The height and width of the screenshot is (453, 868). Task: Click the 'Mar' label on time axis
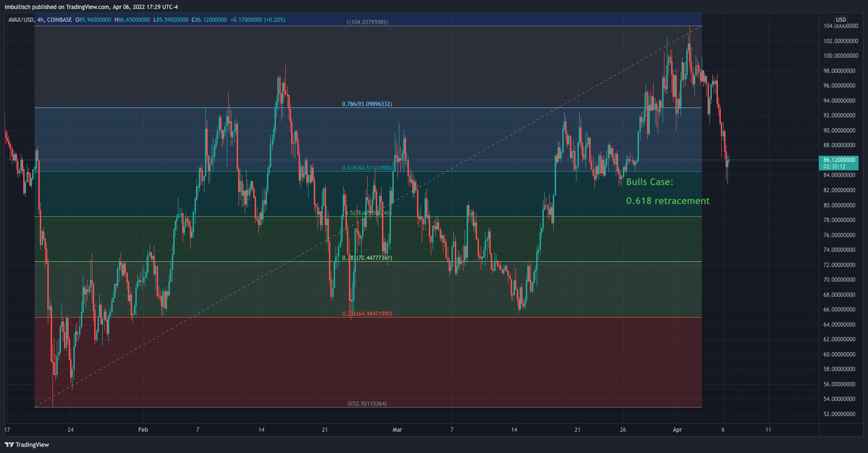[398, 430]
